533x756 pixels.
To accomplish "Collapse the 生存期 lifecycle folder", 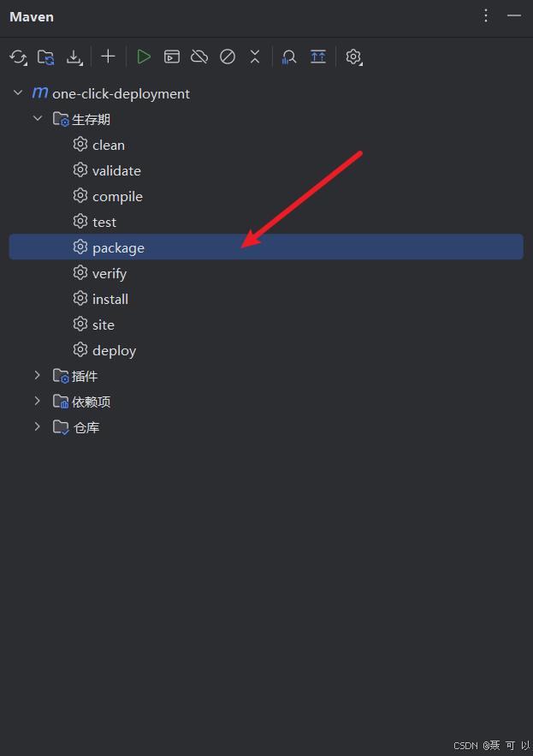I will (38, 118).
